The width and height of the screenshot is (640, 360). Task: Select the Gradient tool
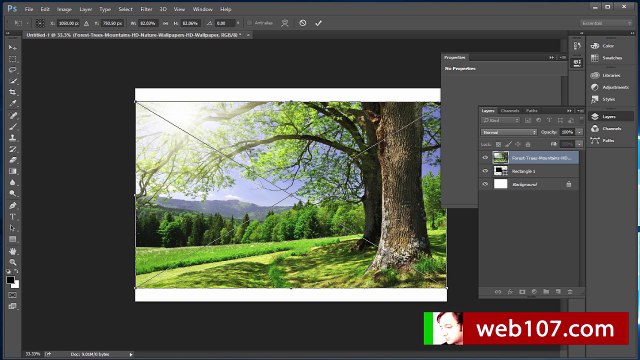click(x=13, y=171)
